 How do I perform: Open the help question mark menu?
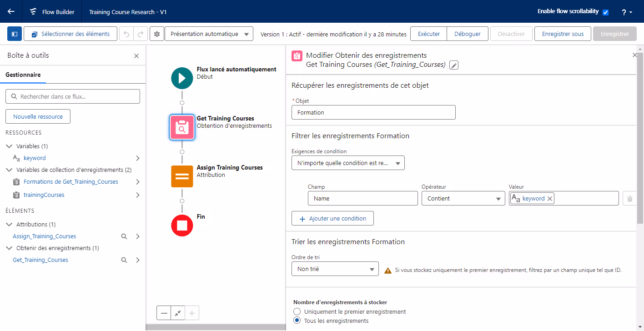tap(627, 12)
